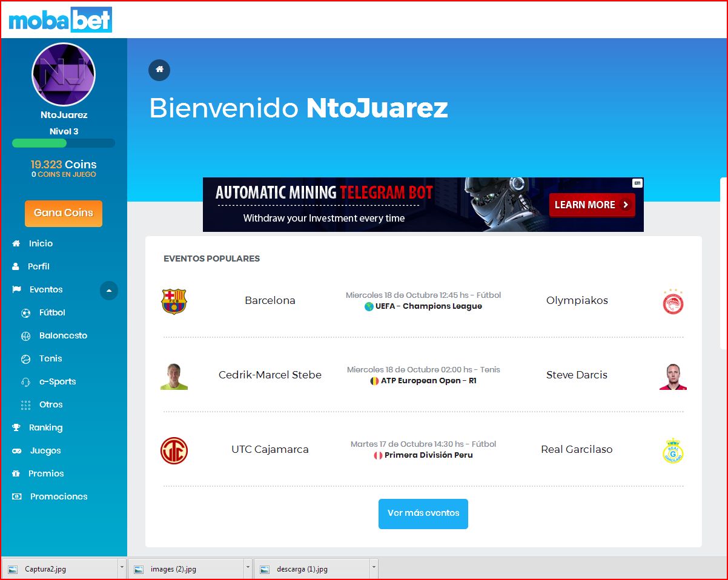Click the NtoJuarez username in sidebar
The width and height of the screenshot is (728, 580).
click(x=64, y=115)
